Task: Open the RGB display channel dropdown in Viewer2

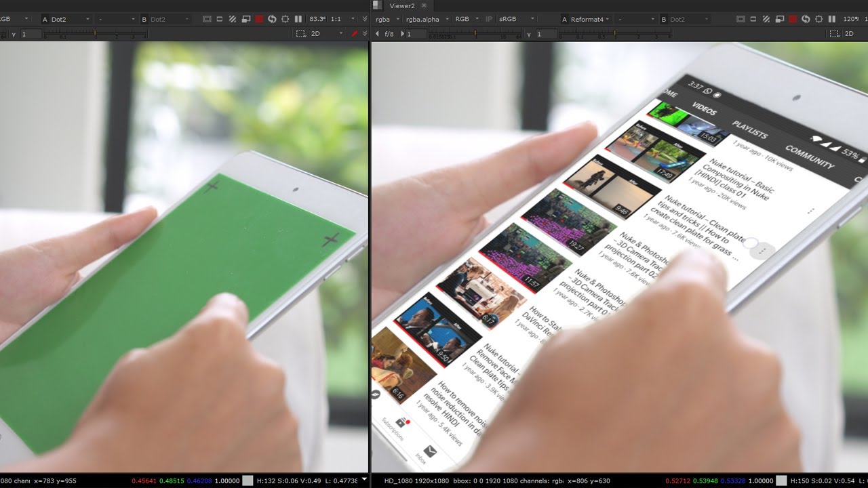Action: (467, 20)
